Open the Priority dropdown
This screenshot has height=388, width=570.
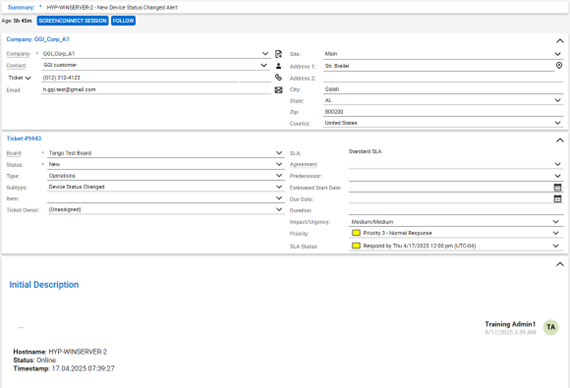tap(556, 233)
